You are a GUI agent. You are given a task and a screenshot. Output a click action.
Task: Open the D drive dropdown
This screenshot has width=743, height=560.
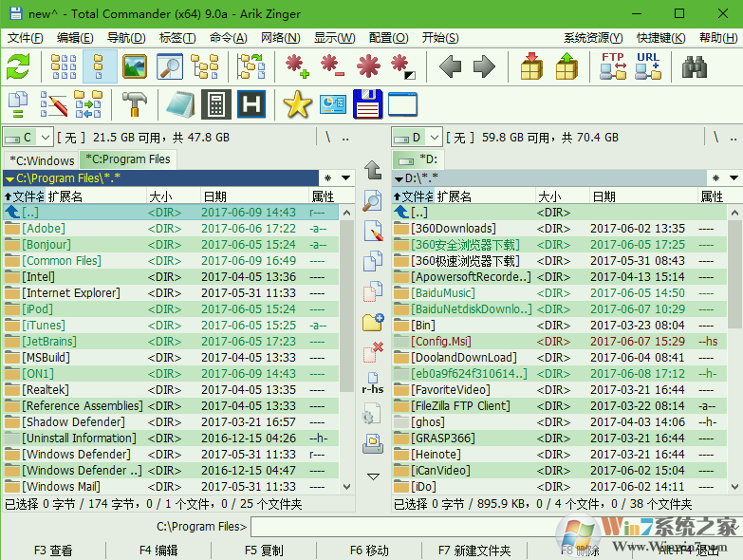click(x=435, y=138)
